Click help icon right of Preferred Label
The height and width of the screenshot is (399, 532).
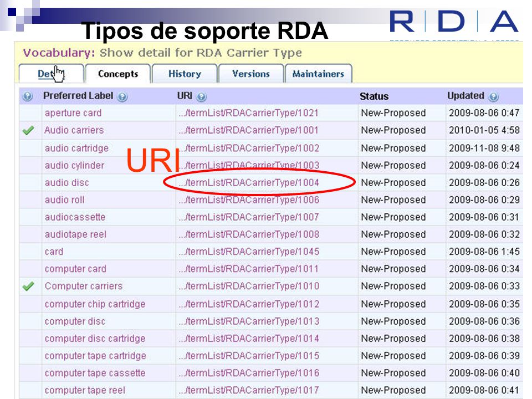coord(122,97)
